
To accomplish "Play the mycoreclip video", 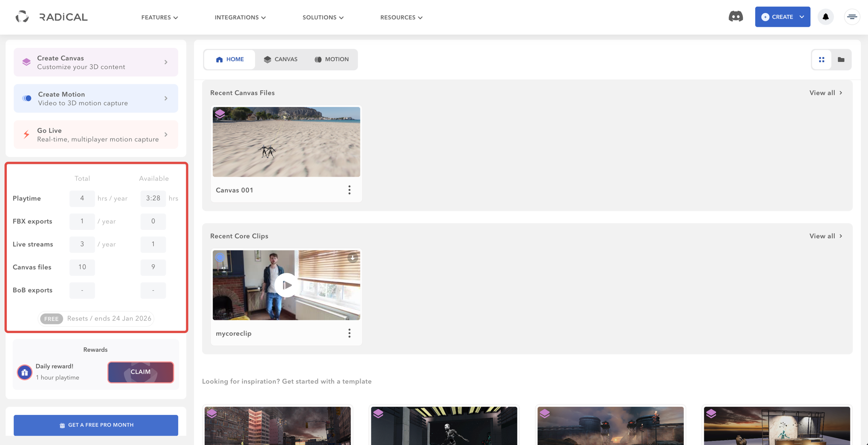I will coord(286,285).
